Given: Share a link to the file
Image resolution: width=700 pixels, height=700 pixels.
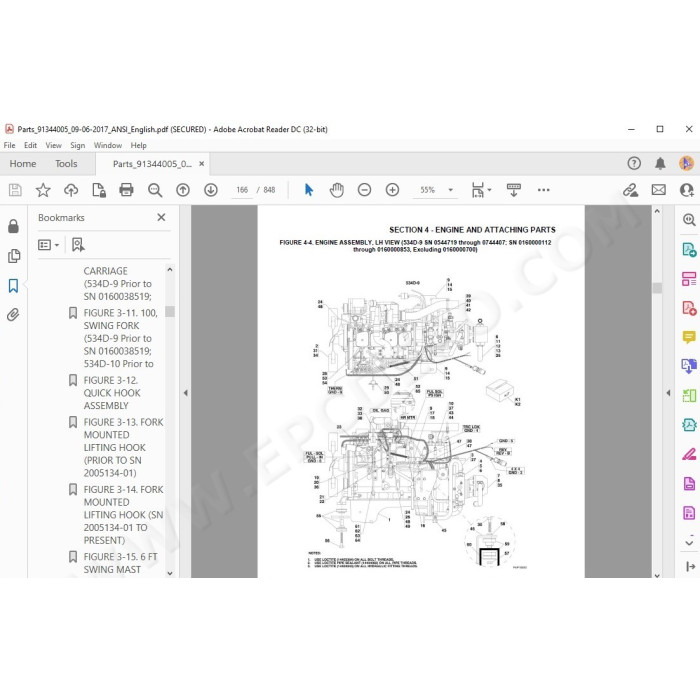Looking at the screenshot, I should coord(630,190).
